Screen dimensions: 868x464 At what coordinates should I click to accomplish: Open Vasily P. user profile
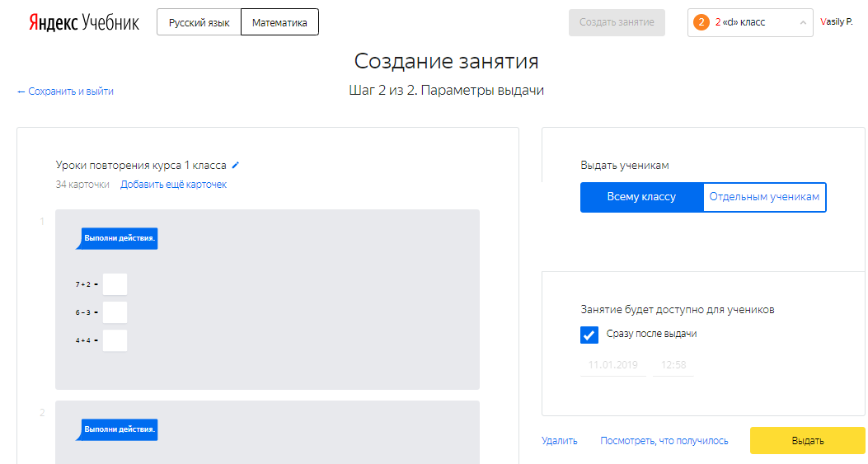[837, 22]
